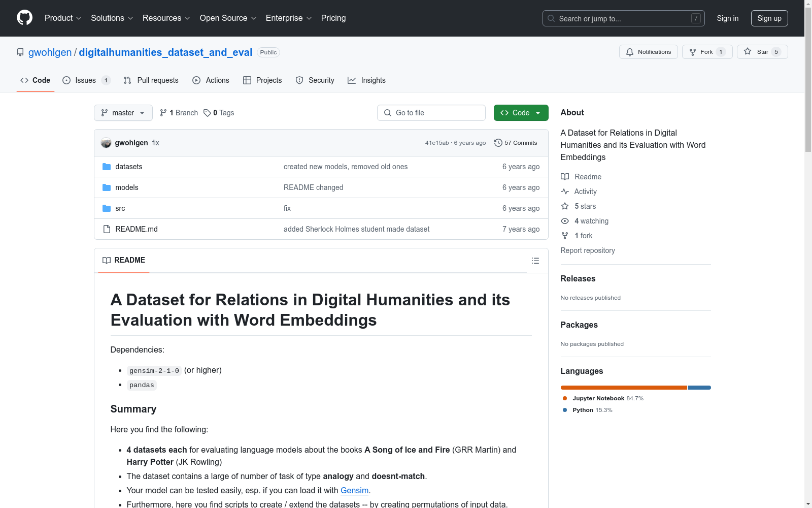The height and width of the screenshot is (508, 812).
Task: Click the orange Jupyter Notebook legend dot
Action: [x=565, y=398]
